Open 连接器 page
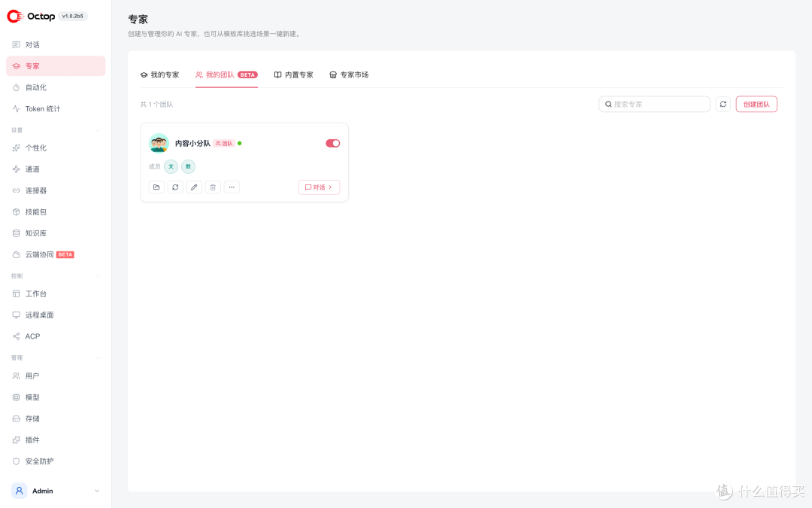Viewport: 812px width, 508px height. tap(56, 190)
